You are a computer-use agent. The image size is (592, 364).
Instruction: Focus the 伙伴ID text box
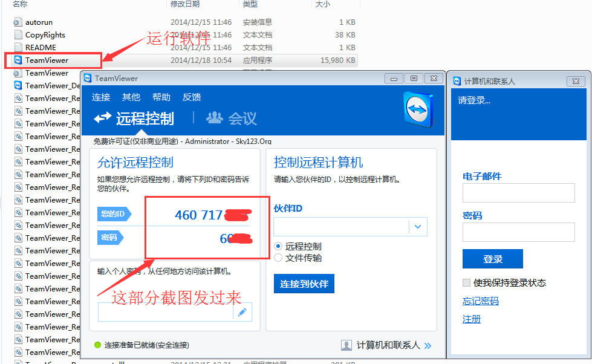pos(341,227)
